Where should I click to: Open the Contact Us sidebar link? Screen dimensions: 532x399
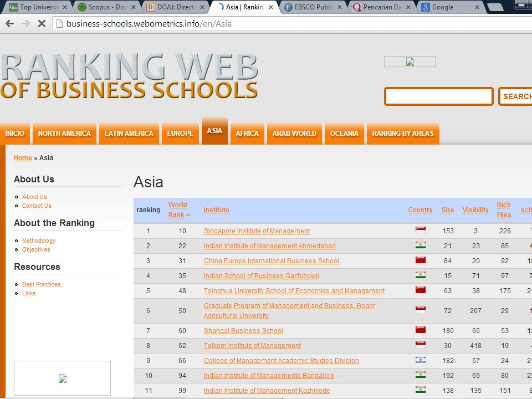37,206
